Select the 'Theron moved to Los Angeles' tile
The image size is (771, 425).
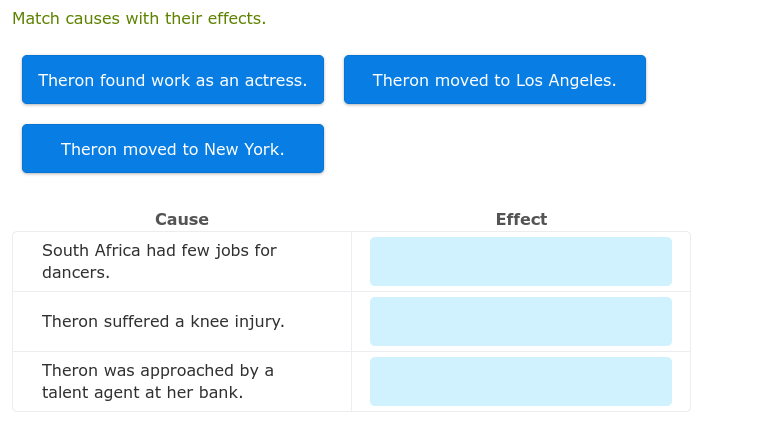(x=495, y=80)
